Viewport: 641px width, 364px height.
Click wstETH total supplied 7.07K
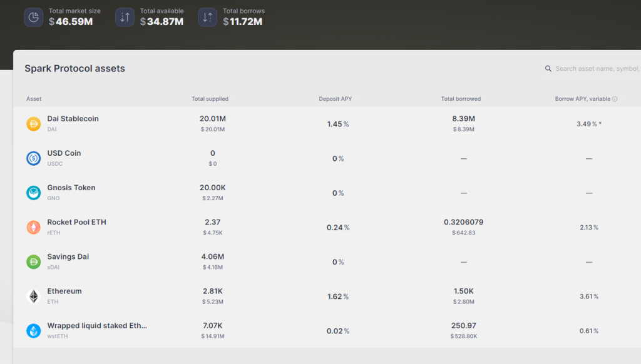tap(213, 326)
